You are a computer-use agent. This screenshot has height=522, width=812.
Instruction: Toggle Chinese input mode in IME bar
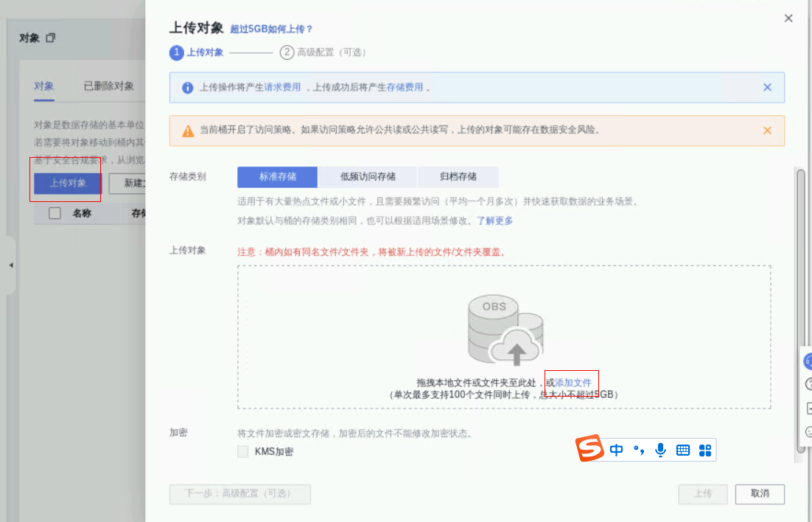tap(617, 450)
